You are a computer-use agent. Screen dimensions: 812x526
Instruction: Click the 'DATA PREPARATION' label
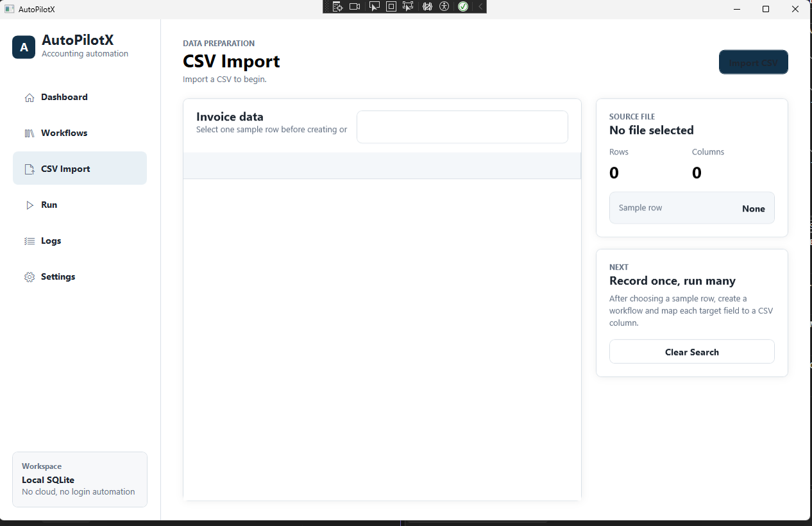coord(219,44)
